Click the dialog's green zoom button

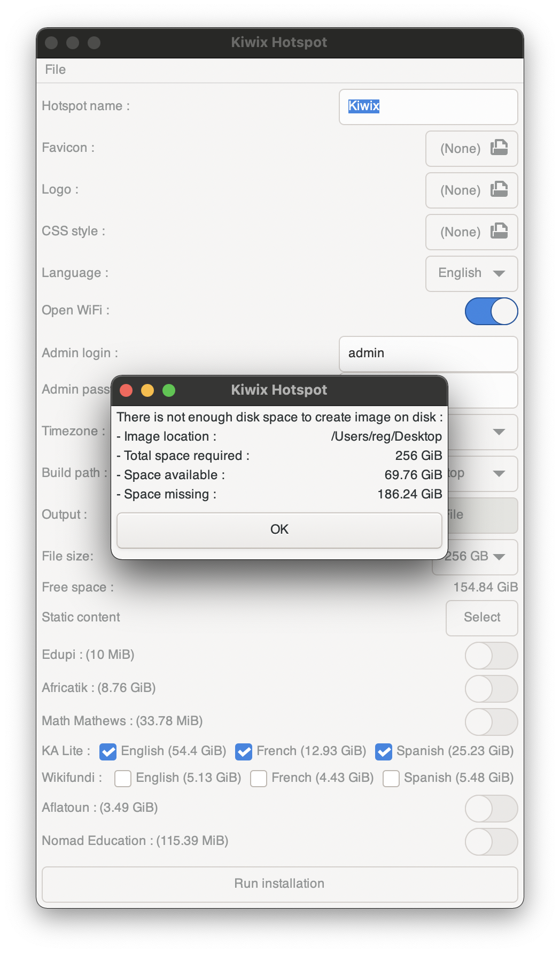coord(169,390)
